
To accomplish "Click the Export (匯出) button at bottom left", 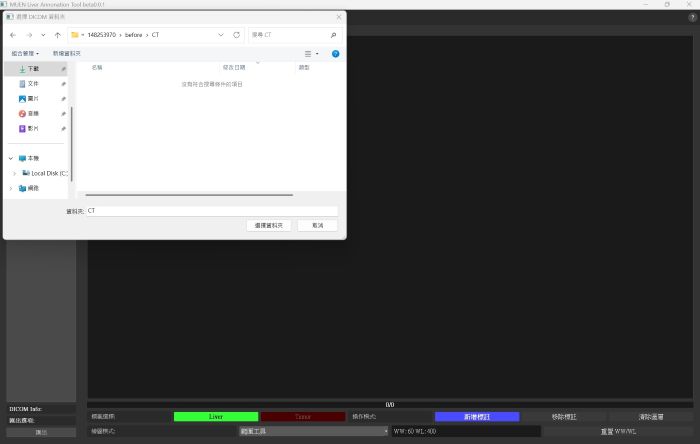I will [41, 432].
